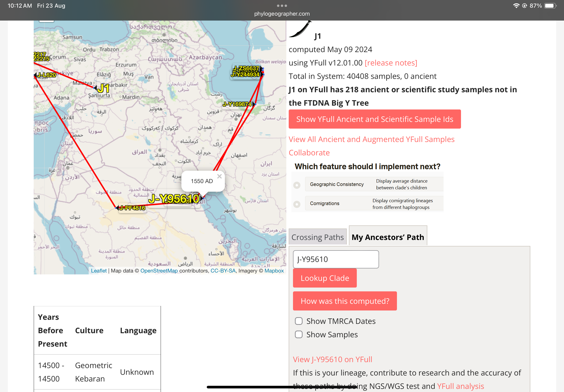The height and width of the screenshot is (392, 564).
Task: Click the J1 haplogroup map marker
Action: [x=103, y=88]
